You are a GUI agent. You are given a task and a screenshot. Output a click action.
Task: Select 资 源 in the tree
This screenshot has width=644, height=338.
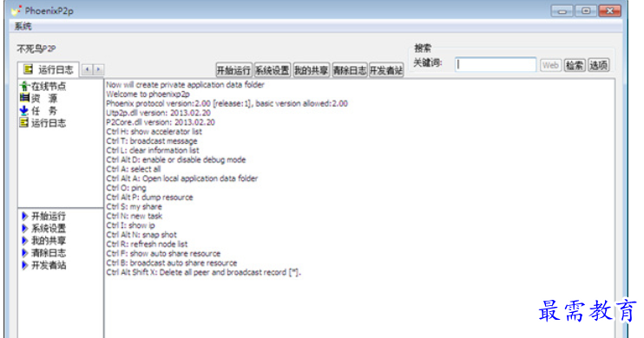[x=44, y=99]
